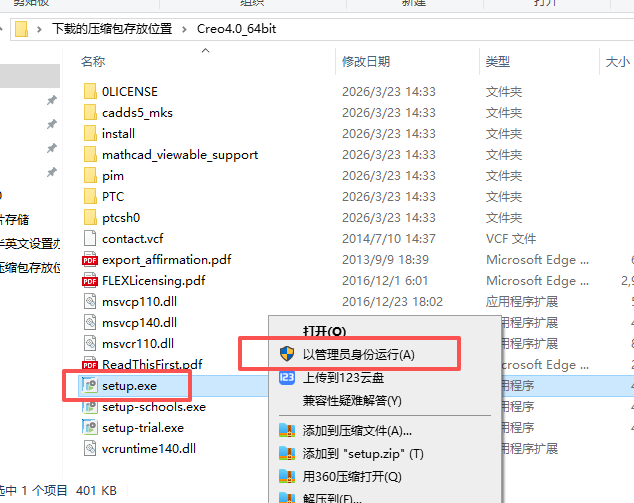634x503 pixels.
Task: Click the msvcp110.dll file icon
Action: point(90,302)
